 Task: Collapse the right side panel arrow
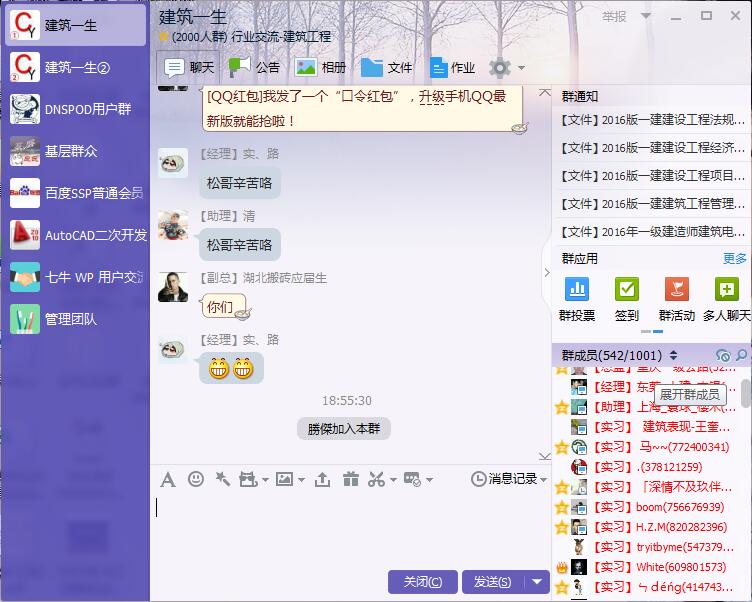point(547,272)
